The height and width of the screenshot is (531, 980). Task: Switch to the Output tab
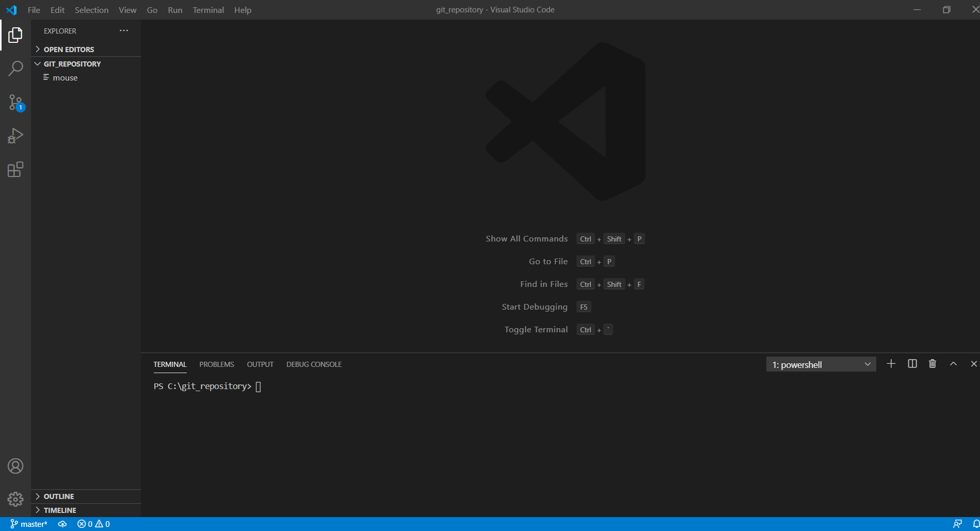pos(260,364)
